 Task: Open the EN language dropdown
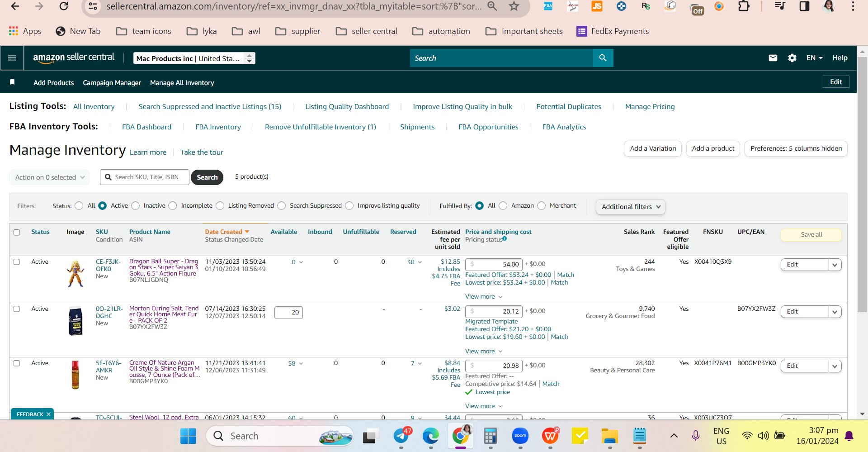tap(814, 58)
